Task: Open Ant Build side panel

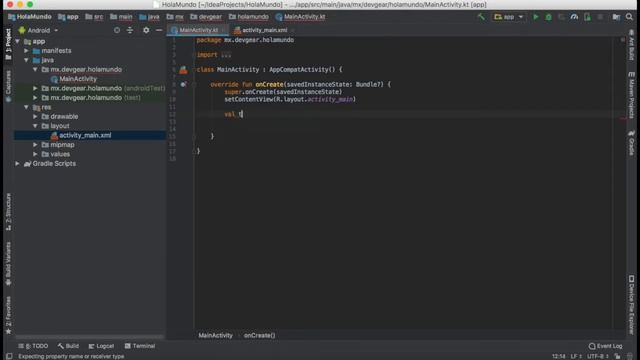Action: (x=631, y=45)
